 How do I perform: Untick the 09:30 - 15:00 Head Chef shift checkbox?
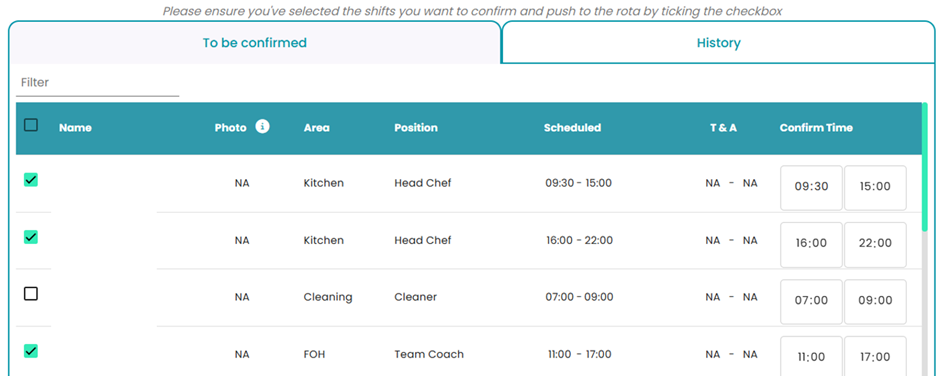pos(31,179)
